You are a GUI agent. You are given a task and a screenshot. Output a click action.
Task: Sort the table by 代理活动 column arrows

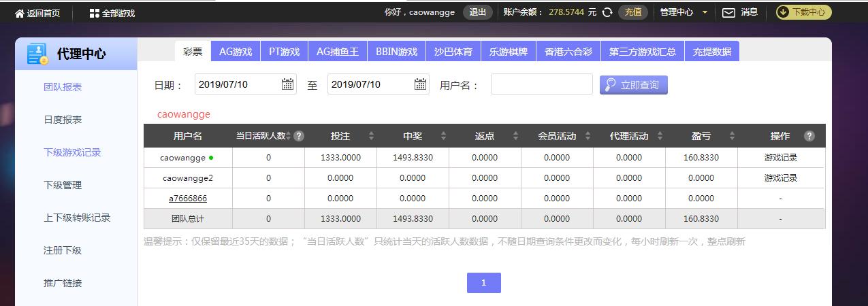(x=660, y=136)
